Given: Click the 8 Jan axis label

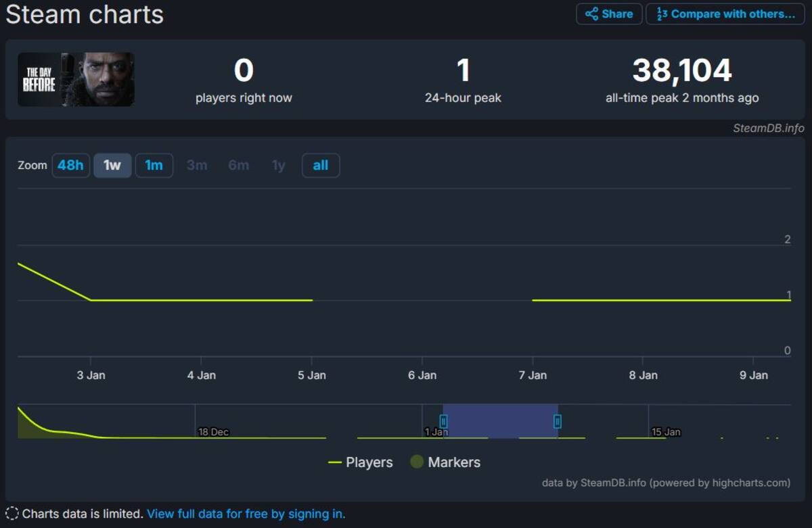Looking at the screenshot, I should (x=643, y=375).
